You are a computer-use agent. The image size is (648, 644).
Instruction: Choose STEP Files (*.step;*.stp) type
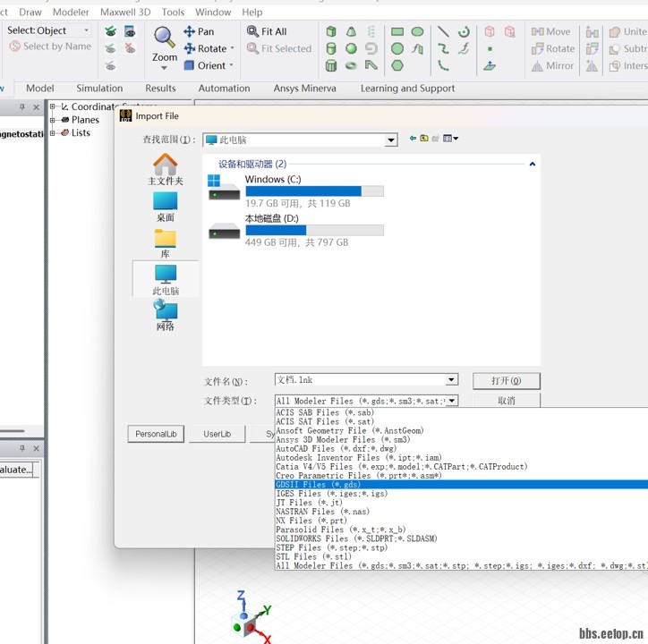pyautogui.click(x=461, y=547)
